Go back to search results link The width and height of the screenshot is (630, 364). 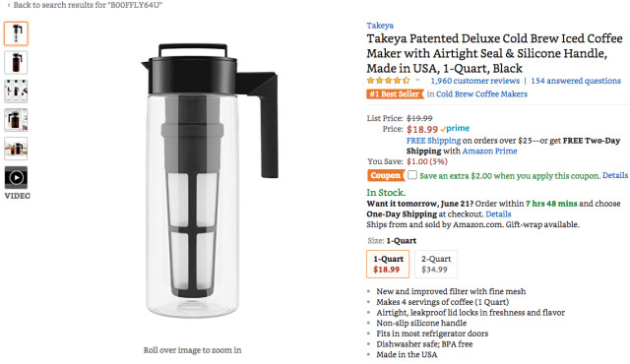tap(85, 5)
